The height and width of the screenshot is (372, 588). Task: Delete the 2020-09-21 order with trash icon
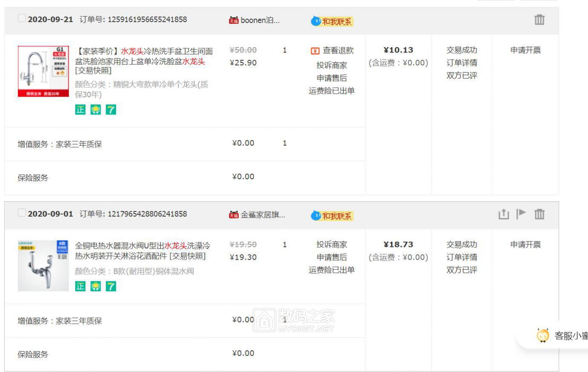[x=539, y=20]
